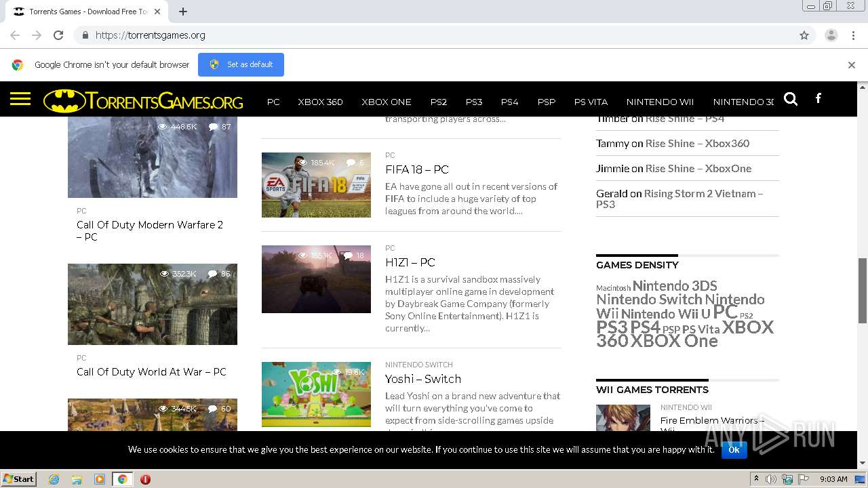Image resolution: width=868 pixels, height=488 pixels.
Task: Open Fire Emblem Warriors thumbnail
Action: tap(623, 418)
